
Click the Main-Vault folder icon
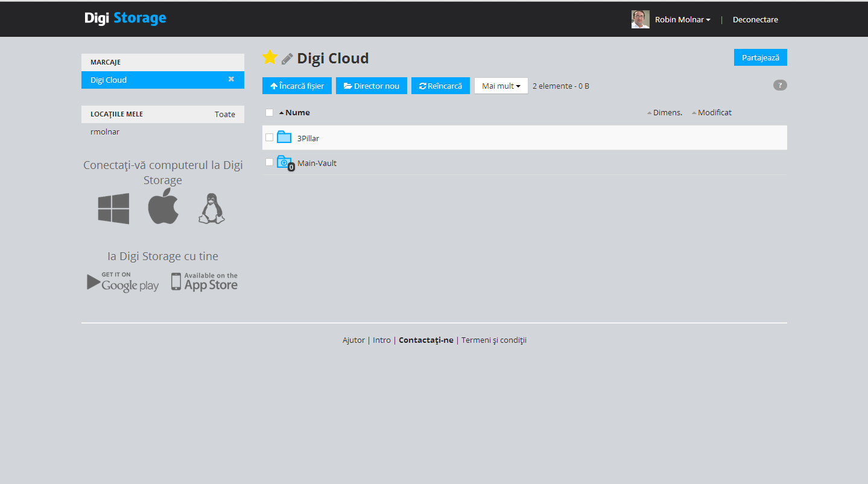[x=285, y=162]
